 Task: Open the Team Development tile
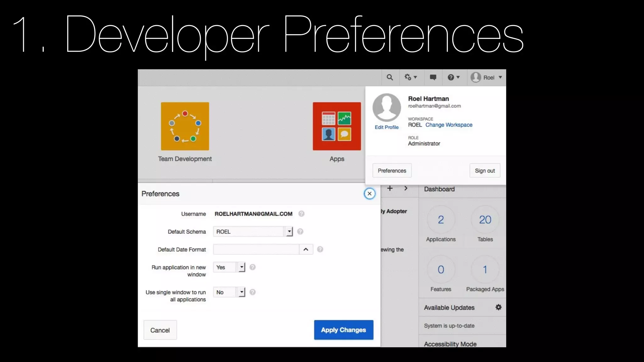[x=185, y=126]
